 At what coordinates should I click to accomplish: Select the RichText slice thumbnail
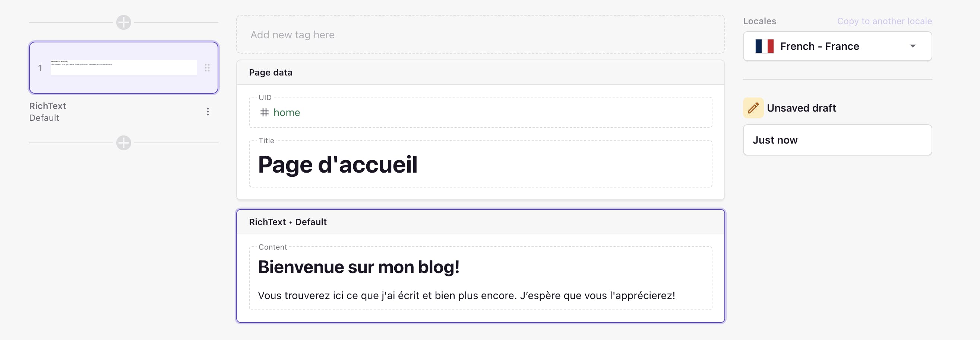point(123,68)
